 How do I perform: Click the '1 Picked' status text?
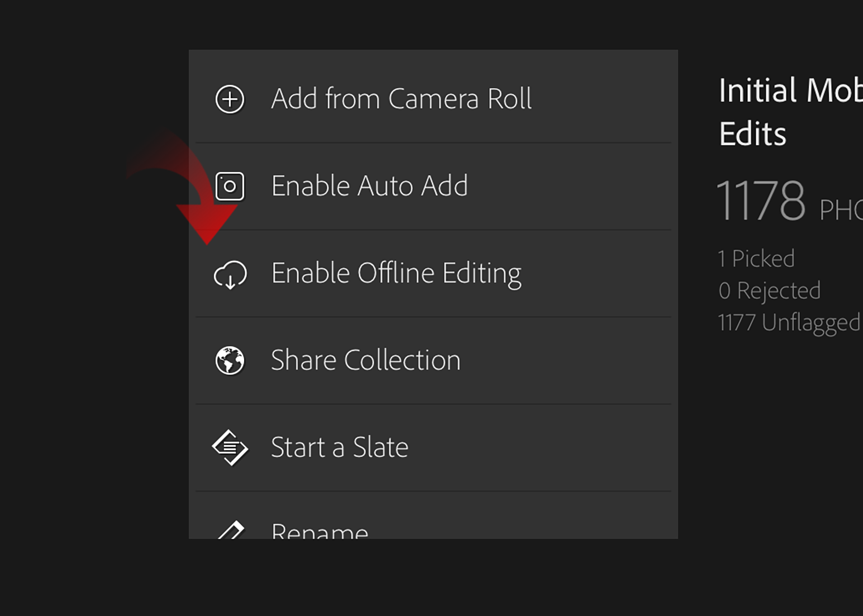756,259
